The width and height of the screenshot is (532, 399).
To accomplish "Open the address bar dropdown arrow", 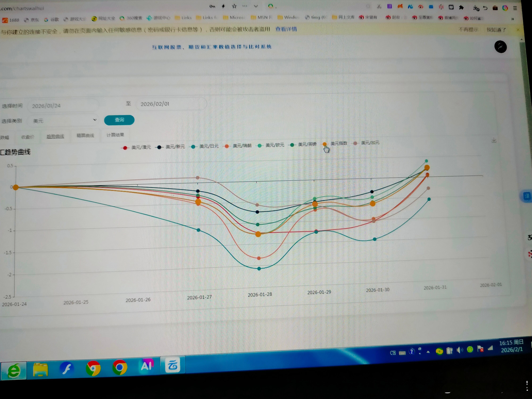I will point(256,7).
